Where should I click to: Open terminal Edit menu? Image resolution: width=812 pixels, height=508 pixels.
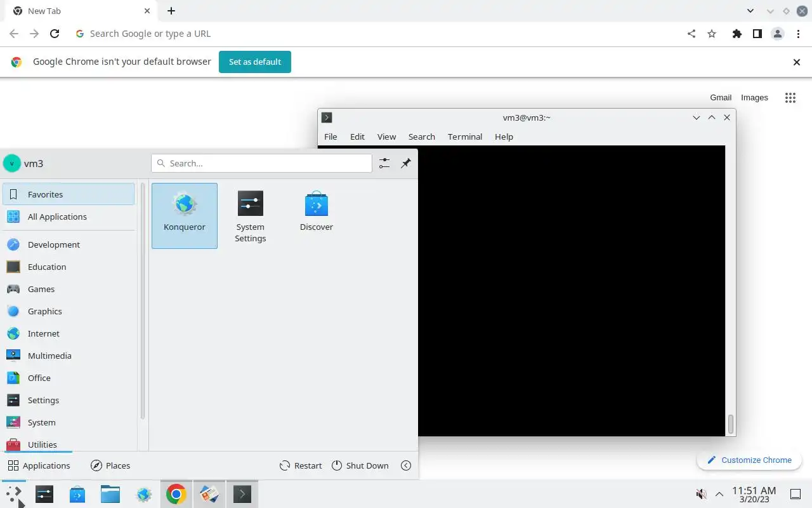[357, 137]
